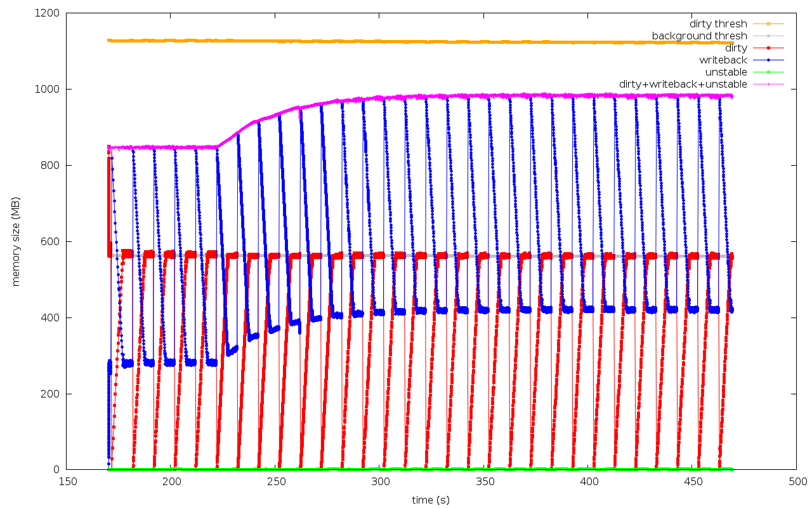Click the gray background thresh legend line sample

click(x=768, y=36)
